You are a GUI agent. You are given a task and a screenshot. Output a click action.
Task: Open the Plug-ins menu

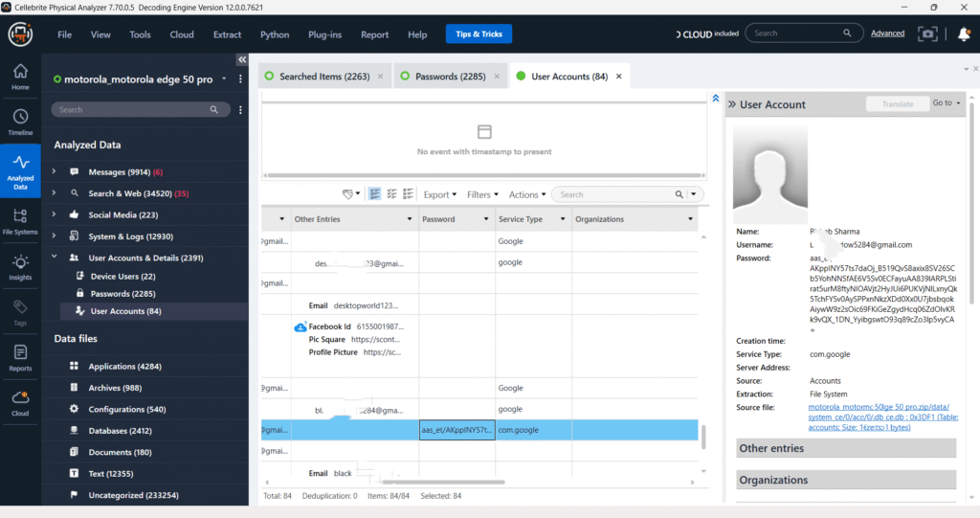coord(324,34)
